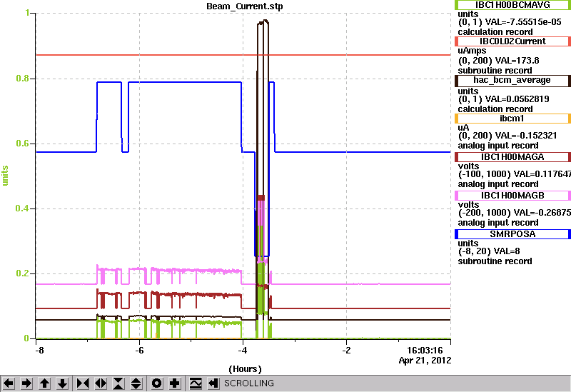Viewport: 571px width, 392px height.
Task: Click the (-8, 20) VAL=8 SMRPOSA reading
Action: click(489, 251)
